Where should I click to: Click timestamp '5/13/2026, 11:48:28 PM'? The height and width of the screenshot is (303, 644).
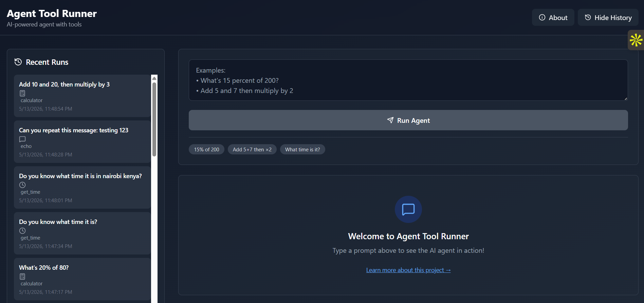(x=45, y=154)
